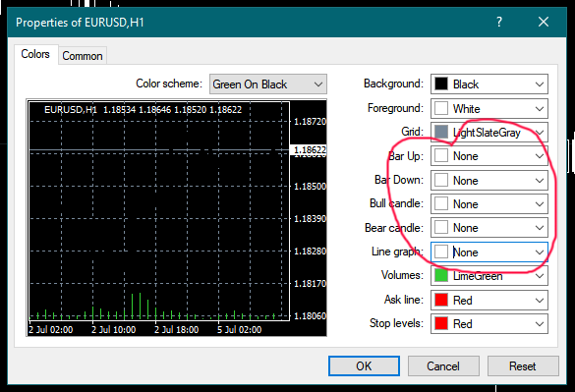575x392 pixels.
Task: Open the Line graph color dropdown
Action: 489,252
